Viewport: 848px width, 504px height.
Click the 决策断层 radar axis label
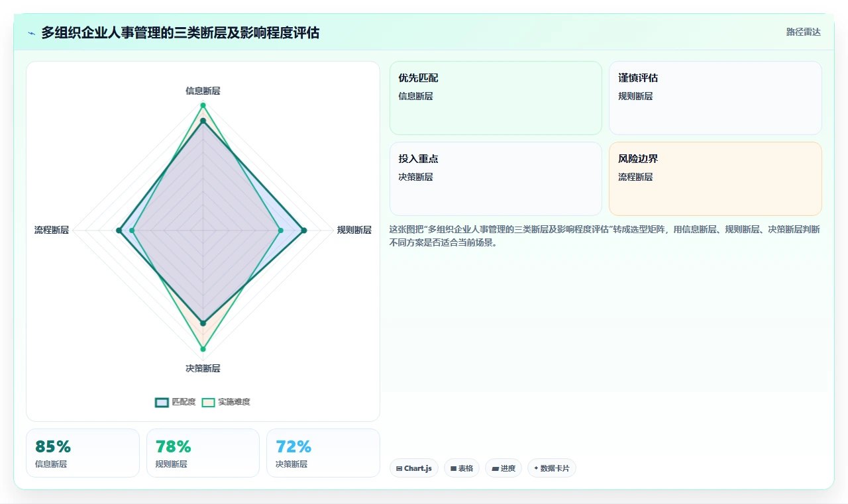coord(203,368)
